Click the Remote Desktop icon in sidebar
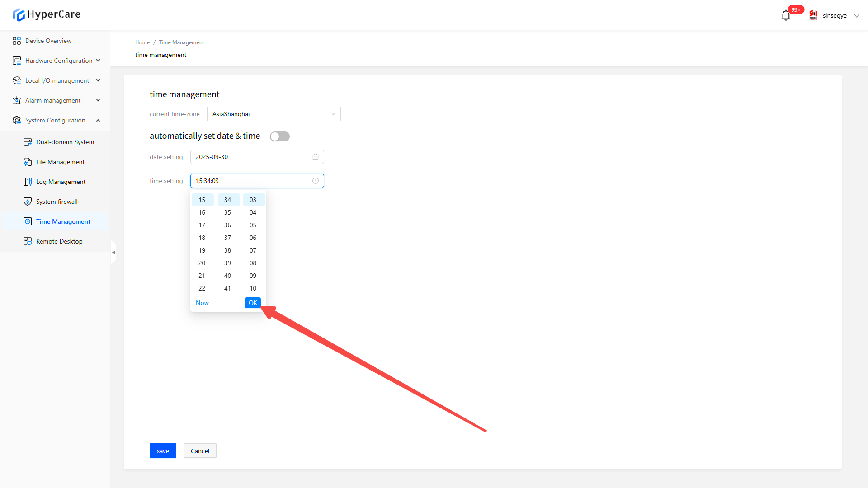Viewport: 868px width, 488px height. click(x=28, y=241)
